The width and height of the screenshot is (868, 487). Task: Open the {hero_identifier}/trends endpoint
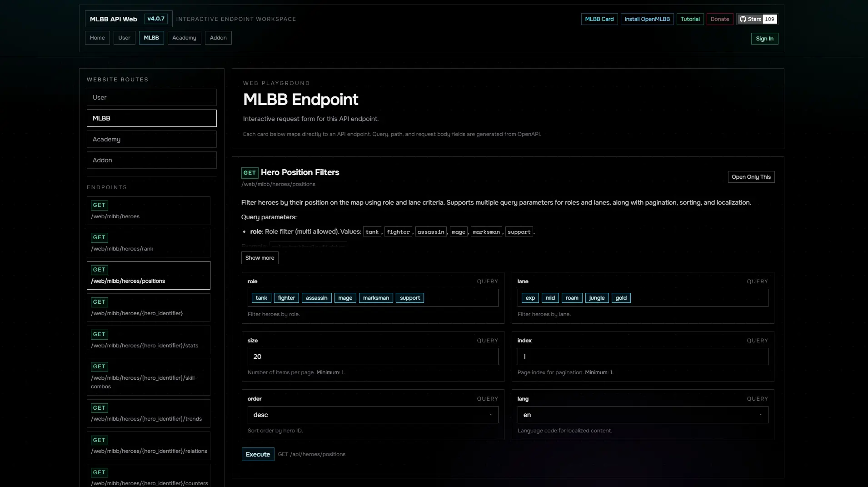point(149,413)
